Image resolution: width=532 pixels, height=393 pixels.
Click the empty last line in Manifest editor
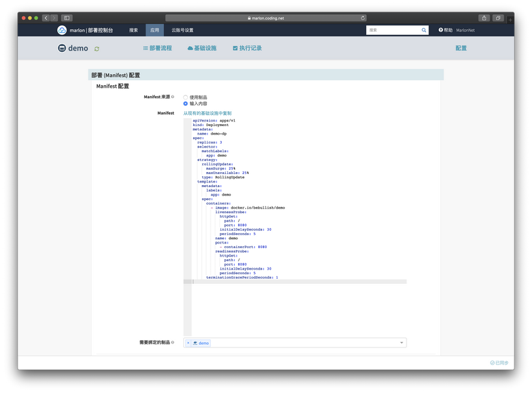coord(299,281)
